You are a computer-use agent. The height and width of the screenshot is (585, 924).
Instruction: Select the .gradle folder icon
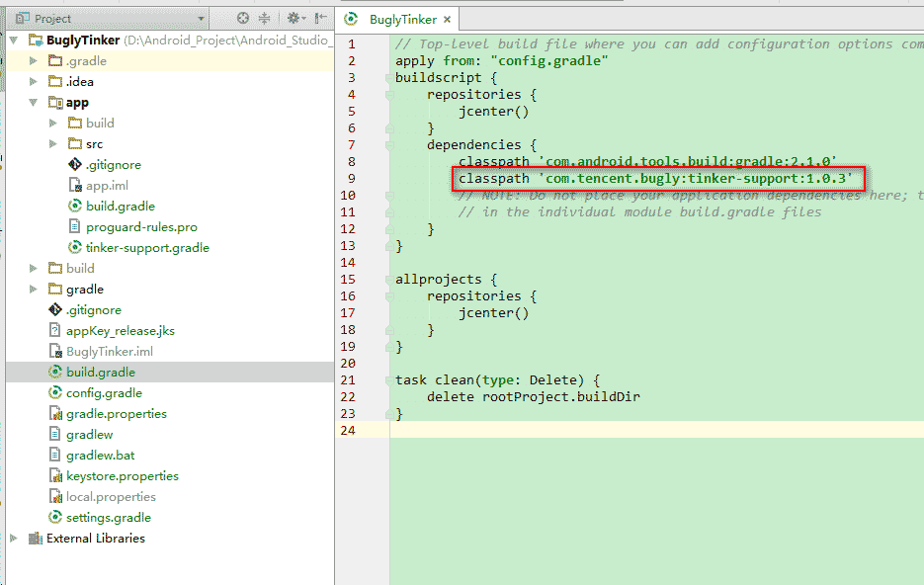pyautogui.click(x=55, y=60)
